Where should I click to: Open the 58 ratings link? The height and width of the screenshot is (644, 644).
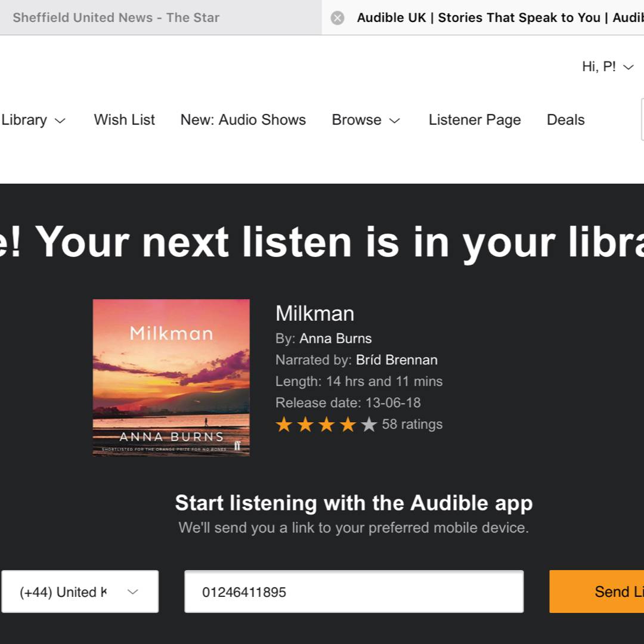point(412,425)
